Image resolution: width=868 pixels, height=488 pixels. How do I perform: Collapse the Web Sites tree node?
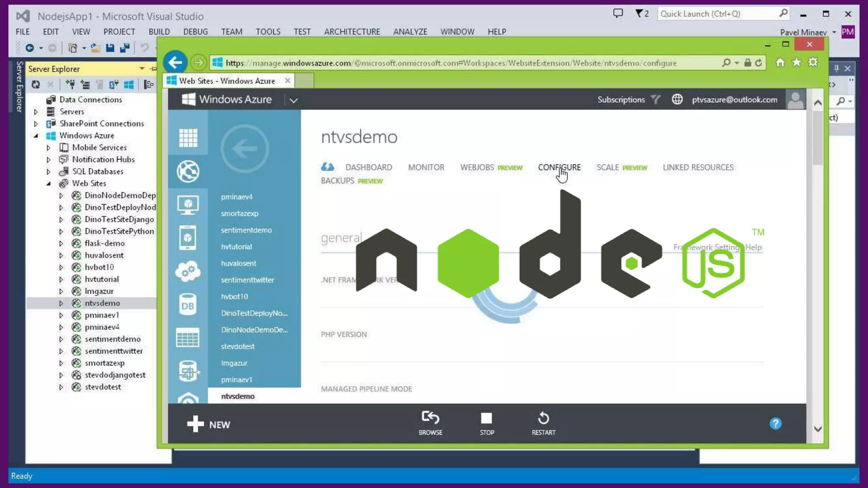[48, 183]
